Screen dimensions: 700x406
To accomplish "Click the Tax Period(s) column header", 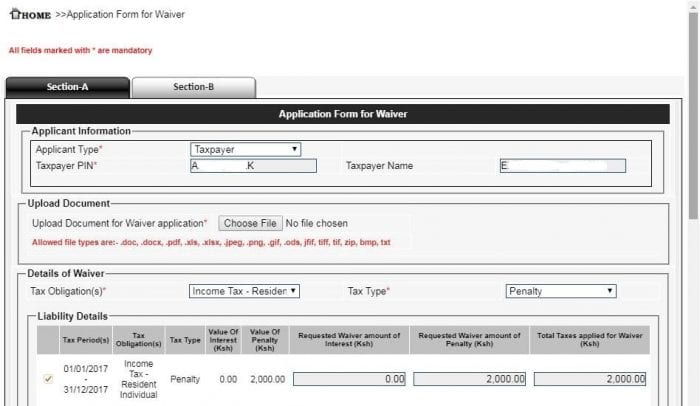I will coord(85,339).
